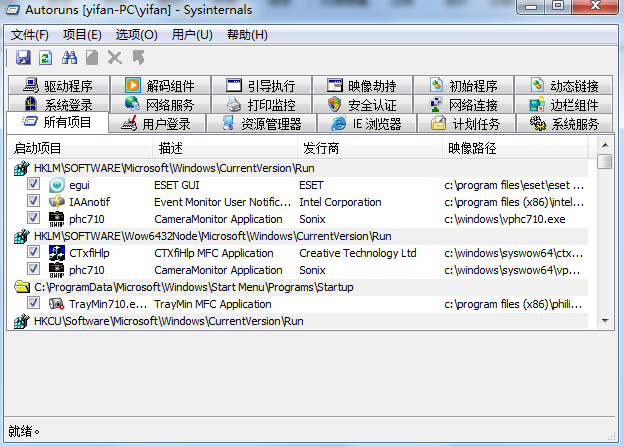This screenshot has width=624, height=447.
Task: Click the egui entry icon
Action: (x=57, y=185)
